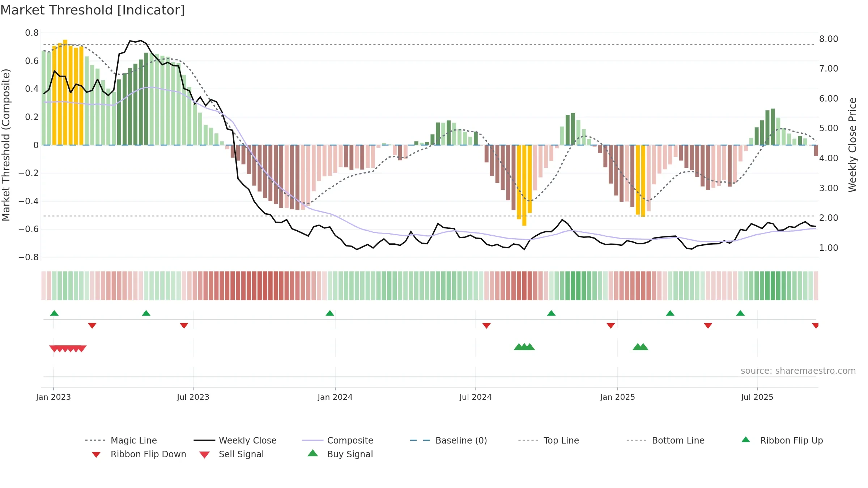Click the 1.00 price tick label

coord(829,248)
